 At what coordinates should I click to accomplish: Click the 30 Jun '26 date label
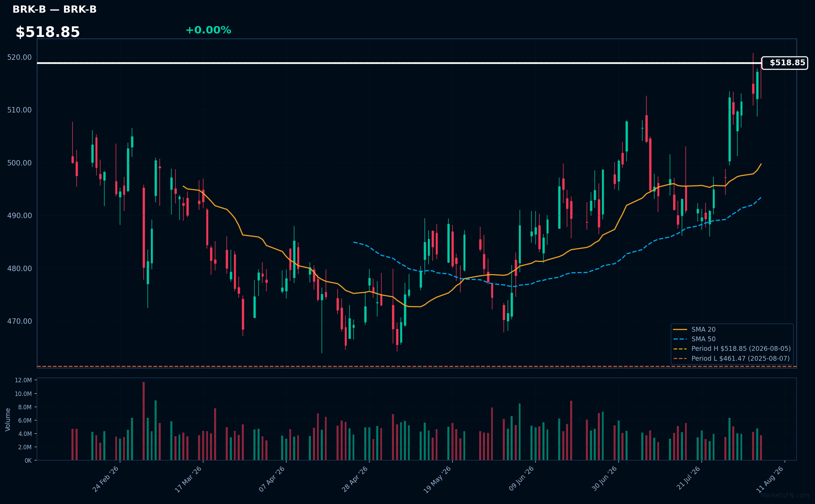point(604,479)
